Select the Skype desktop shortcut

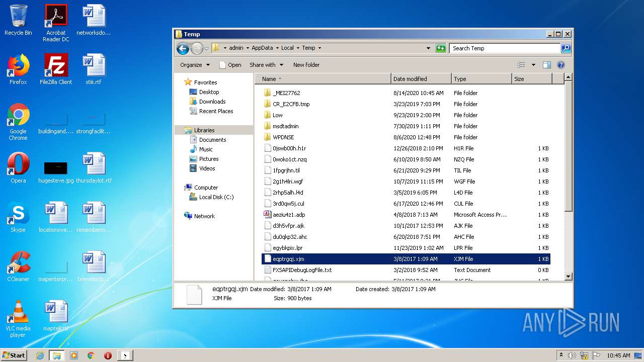pos(18,217)
